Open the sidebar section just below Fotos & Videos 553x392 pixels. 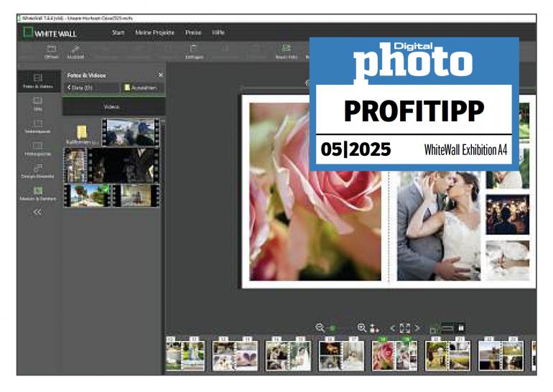pos(38,104)
